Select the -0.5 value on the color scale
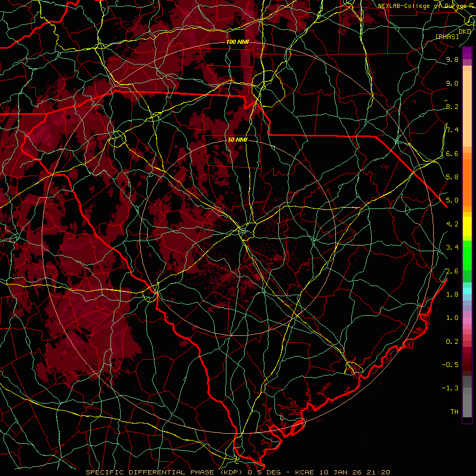The image size is (476, 476). tap(450, 365)
